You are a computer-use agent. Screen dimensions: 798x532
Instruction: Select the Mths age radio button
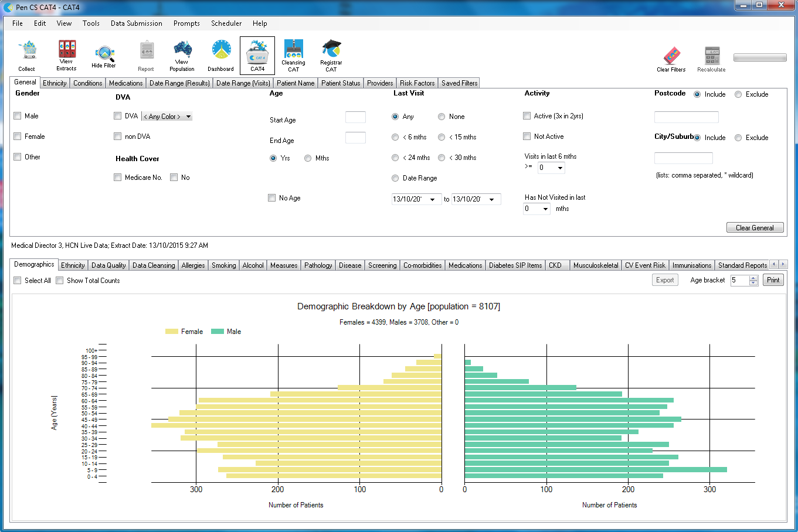pyautogui.click(x=308, y=158)
